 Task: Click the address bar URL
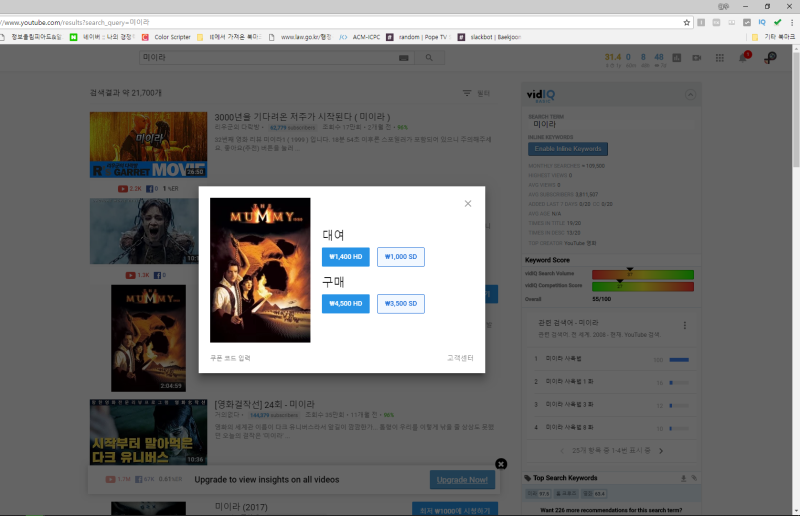[x=75, y=22]
